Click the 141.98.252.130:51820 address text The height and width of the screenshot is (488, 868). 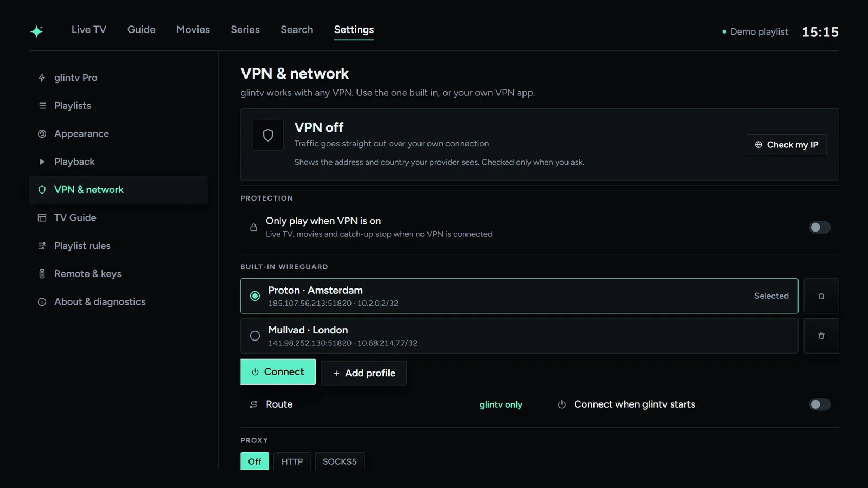310,343
